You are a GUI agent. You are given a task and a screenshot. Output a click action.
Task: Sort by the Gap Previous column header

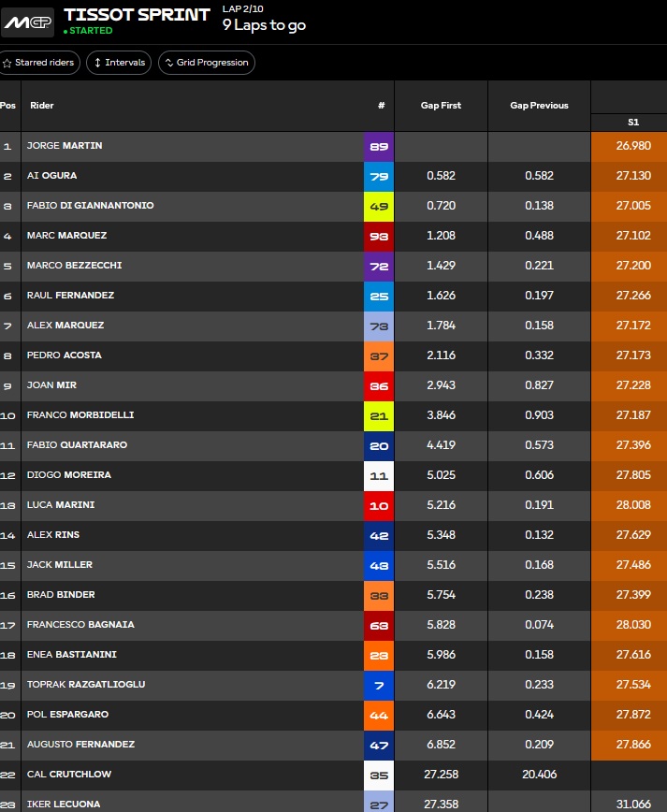click(539, 105)
